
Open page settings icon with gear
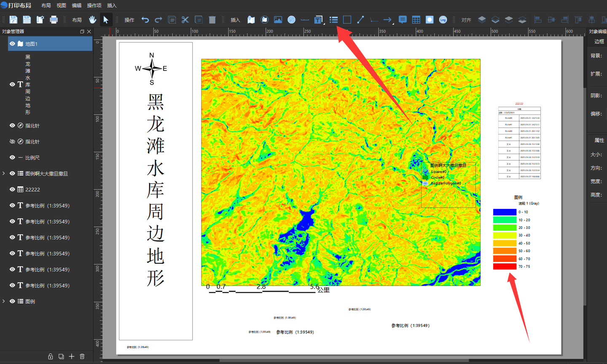[40, 20]
